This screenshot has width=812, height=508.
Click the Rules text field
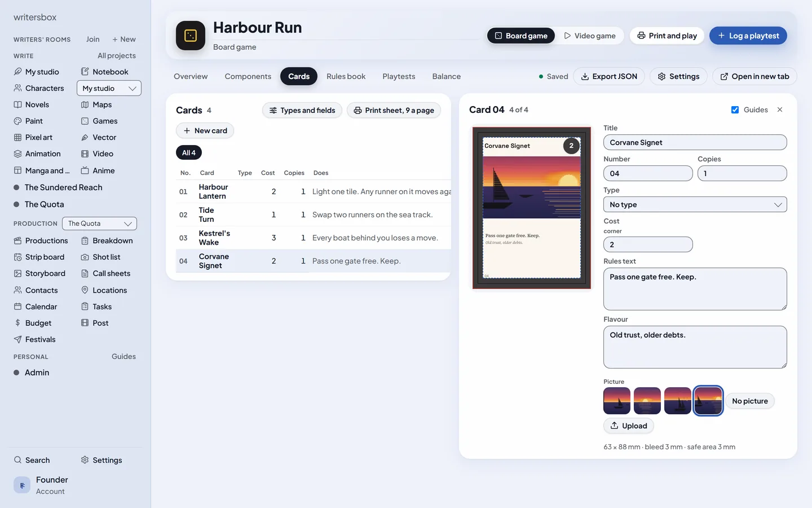tap(695, 289)
